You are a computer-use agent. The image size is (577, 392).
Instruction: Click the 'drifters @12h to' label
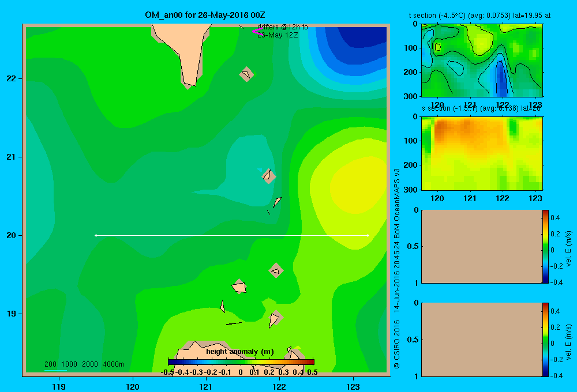pos(283,27)
